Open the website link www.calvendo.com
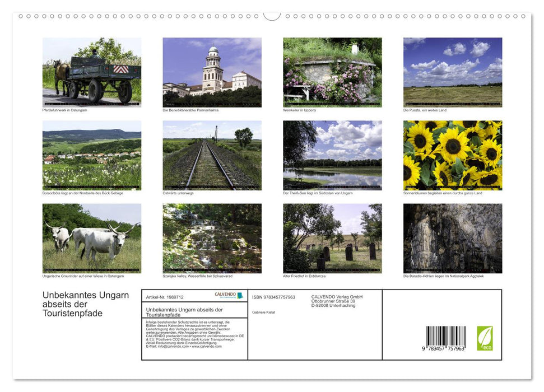 tap(206, 347)
